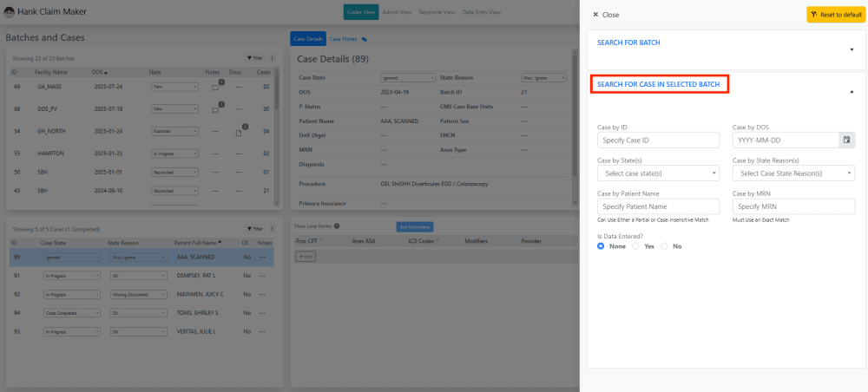Select the case row VERITAS, JULIE L
Image resolution: width=868 pixels, height=392 pixels.
(141, 332)
